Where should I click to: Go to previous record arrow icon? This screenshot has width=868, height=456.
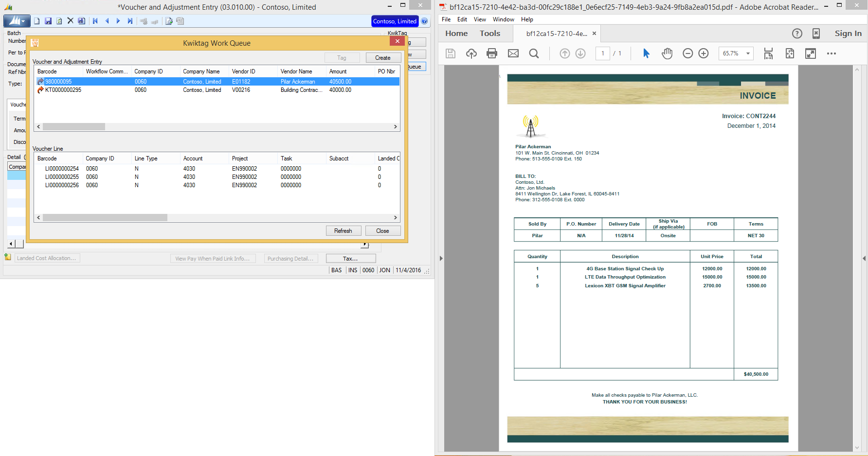tap(107, 21)
